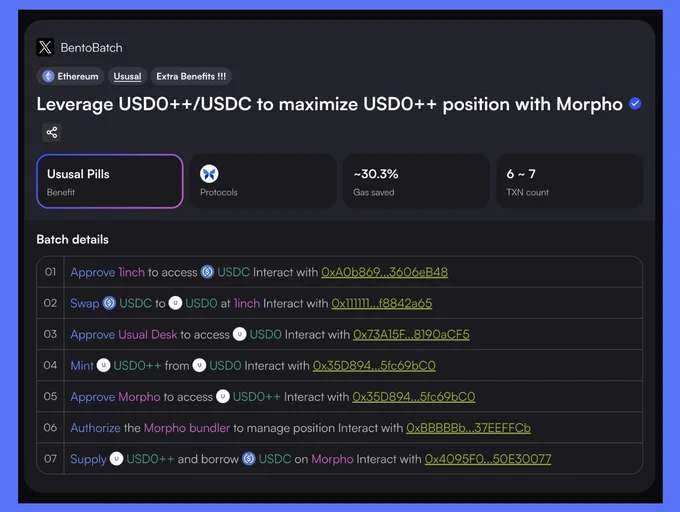Viewport: 680px width, 512px height.
Task: Select step number 04 cell
Action: 50,365
